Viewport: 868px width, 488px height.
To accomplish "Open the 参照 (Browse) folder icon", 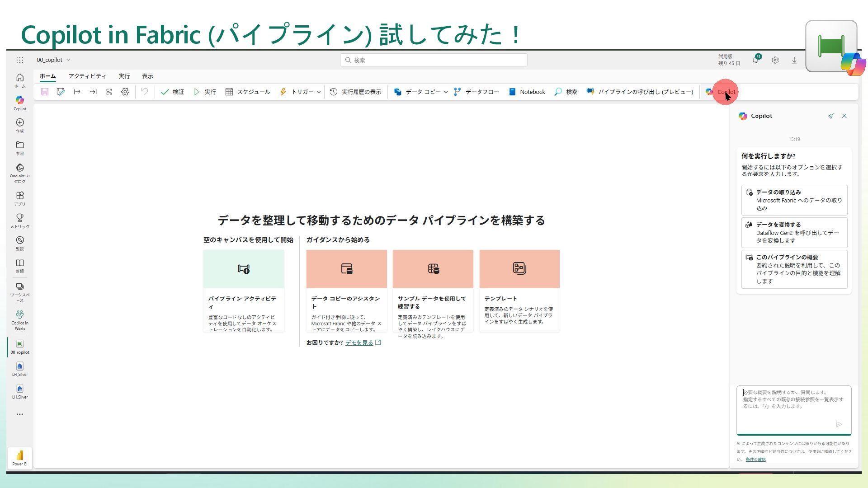I will (x=20, y=148).
